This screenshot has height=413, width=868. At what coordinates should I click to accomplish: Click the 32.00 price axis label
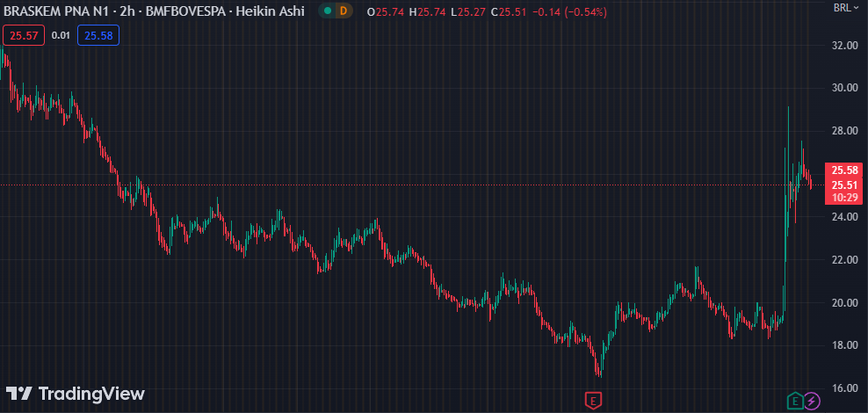point(844,46)
